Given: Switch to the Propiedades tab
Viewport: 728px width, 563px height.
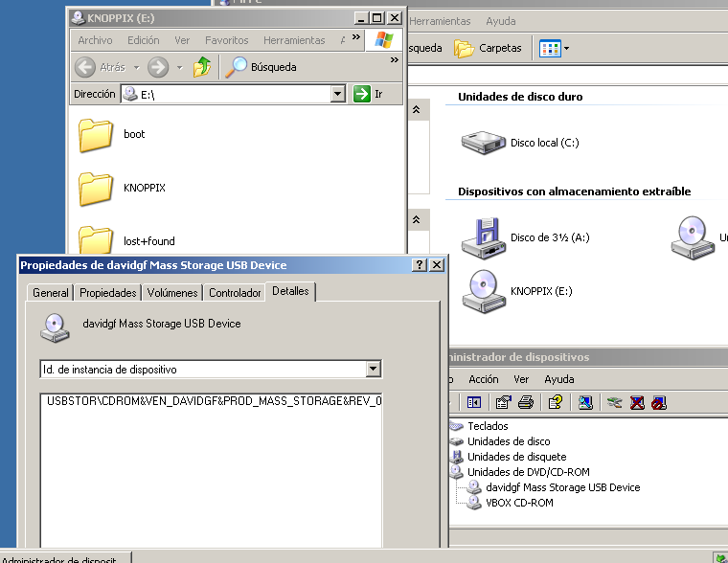Looking at the screenshot, I should click(107, 293).
